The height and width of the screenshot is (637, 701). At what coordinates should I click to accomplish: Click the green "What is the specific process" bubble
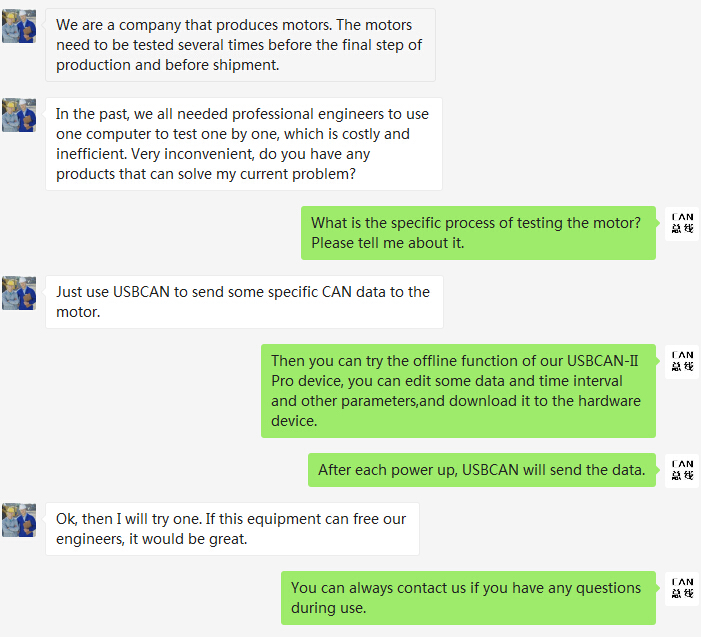tap(478, 233)
